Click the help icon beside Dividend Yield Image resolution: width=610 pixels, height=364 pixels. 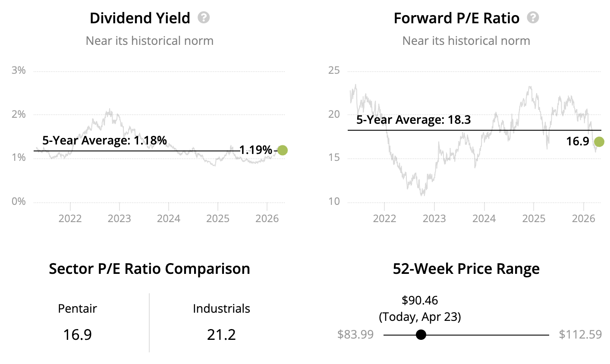coord(204,18)
